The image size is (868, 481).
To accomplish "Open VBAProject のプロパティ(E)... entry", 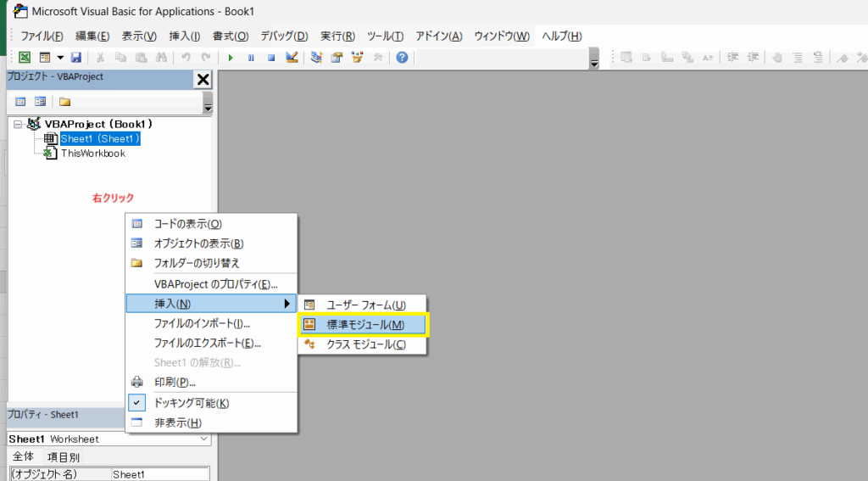I will 211,284.
